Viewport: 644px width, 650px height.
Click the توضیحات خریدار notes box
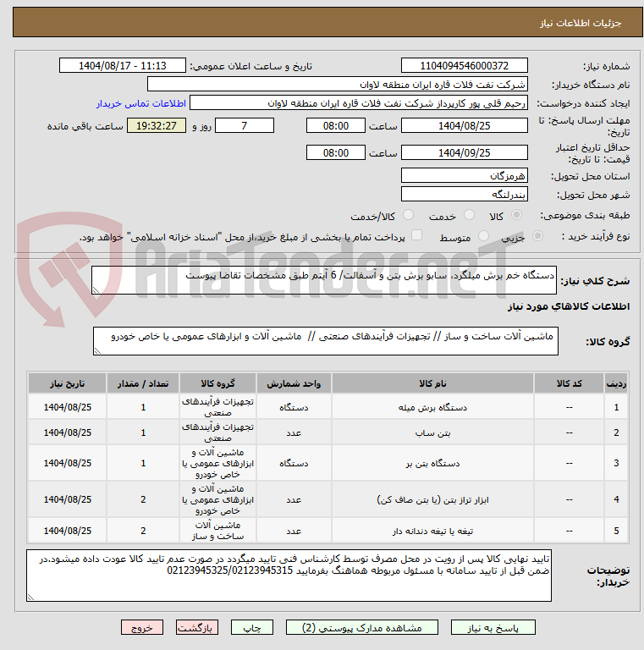(289, 576)
